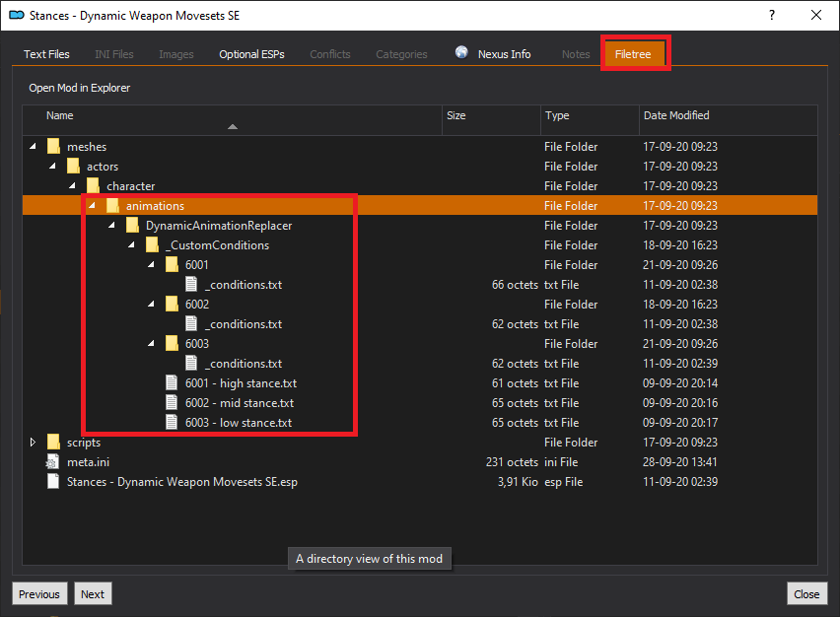Sort by the Size column header
Image resolution: width=840 pixels, height=617 pixels.
coord(491,120)
